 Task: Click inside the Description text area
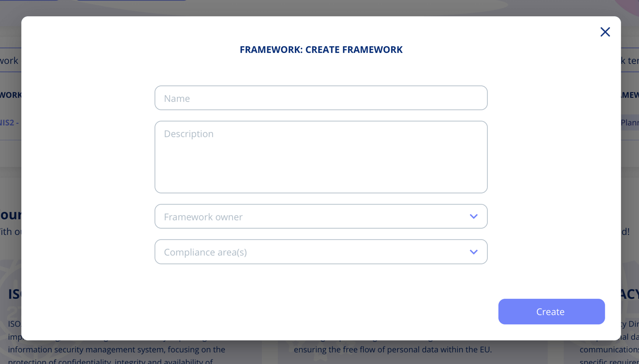(x=321, y=157)
